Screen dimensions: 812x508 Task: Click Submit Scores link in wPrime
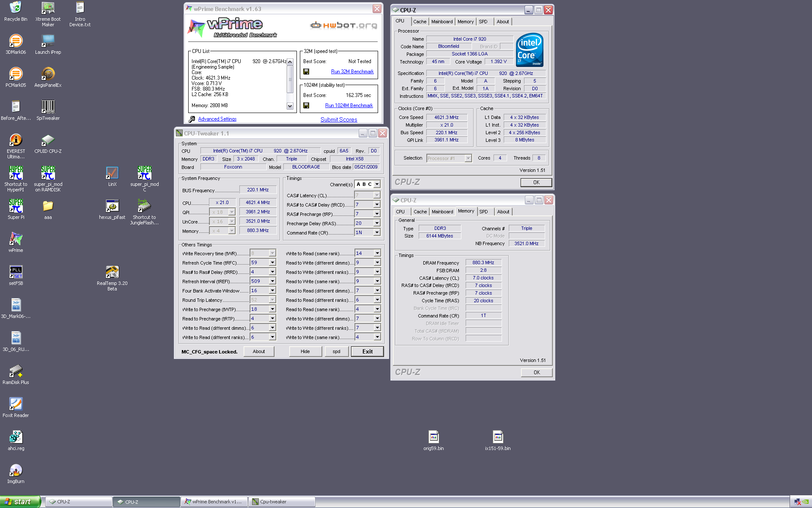click(x=339, y=119)
